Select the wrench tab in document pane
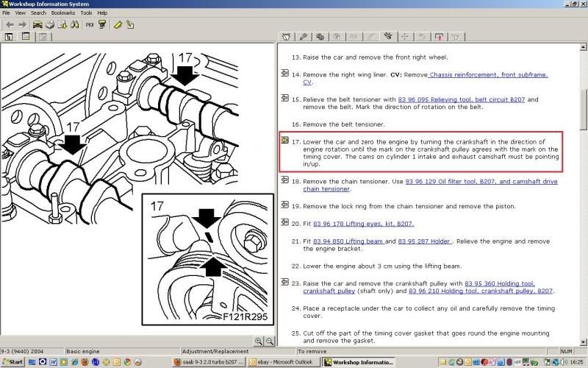The image size is (588, 368). (303, 36)
